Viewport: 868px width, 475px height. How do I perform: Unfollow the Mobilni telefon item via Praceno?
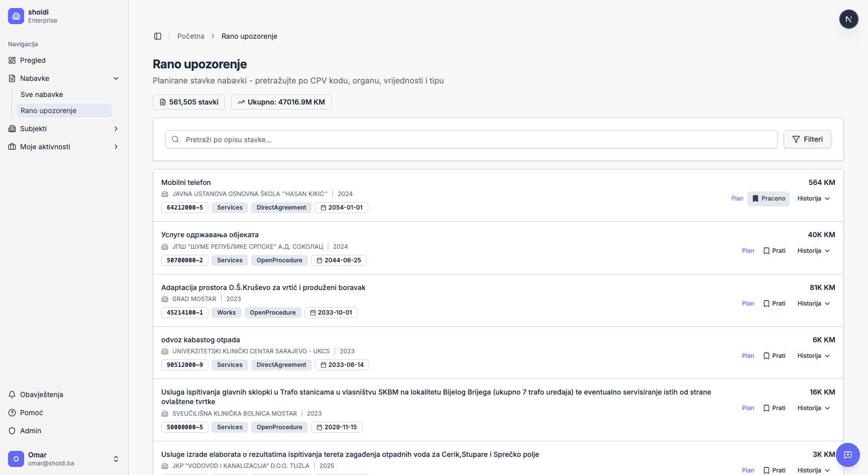(769, 199)
